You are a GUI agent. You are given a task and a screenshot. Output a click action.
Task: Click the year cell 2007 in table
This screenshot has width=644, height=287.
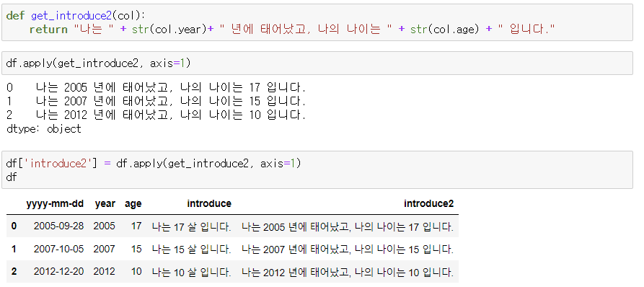[x=105, y=250]
